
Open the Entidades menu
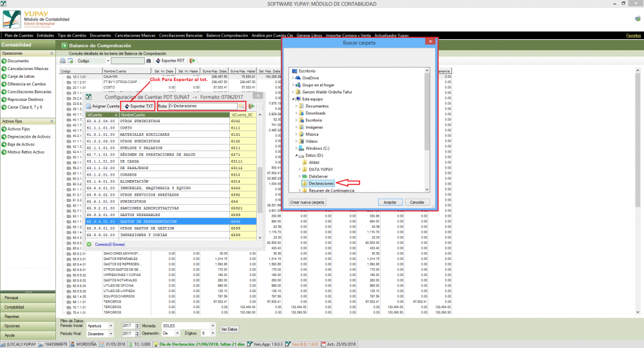coord(46,36)
